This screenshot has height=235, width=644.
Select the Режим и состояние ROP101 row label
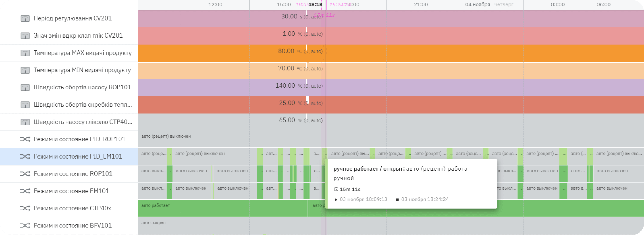(x=73, y=174)
